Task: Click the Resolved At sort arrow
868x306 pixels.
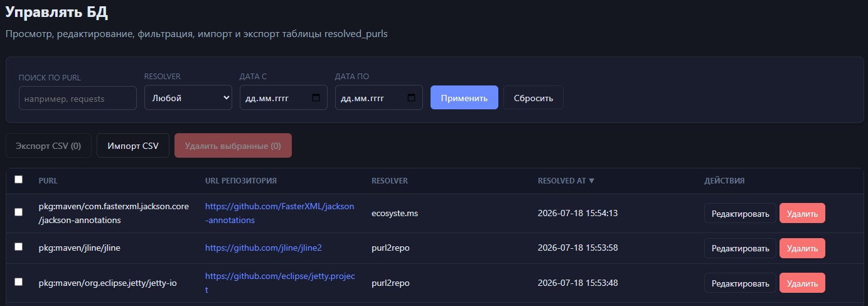Action: 591,180
